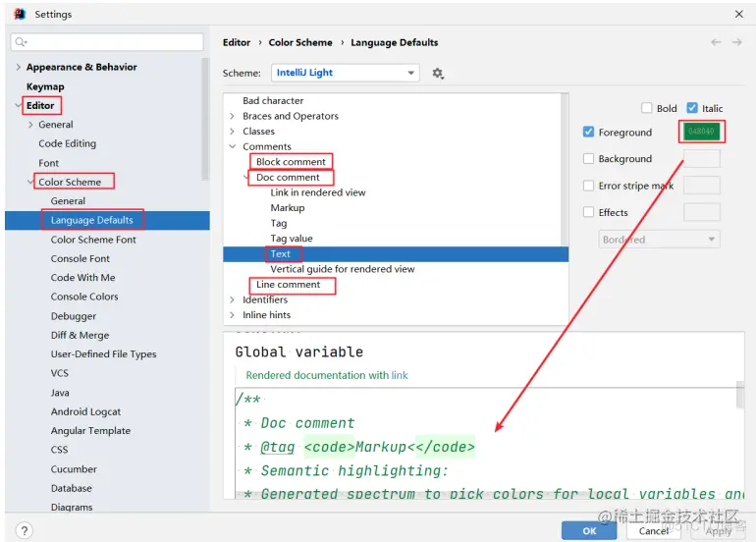Click the back navigation arrow

tap(716, 42)
